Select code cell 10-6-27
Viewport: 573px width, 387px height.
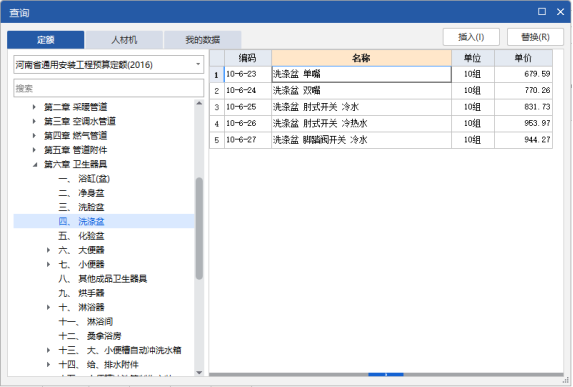(x=248, y=140)
